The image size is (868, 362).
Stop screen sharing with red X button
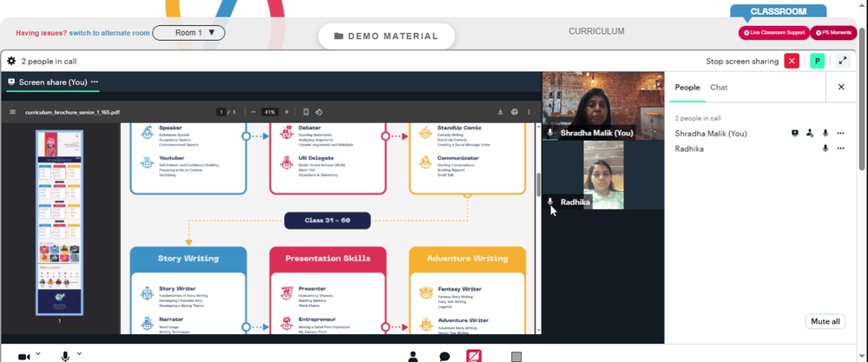[792, 61]
